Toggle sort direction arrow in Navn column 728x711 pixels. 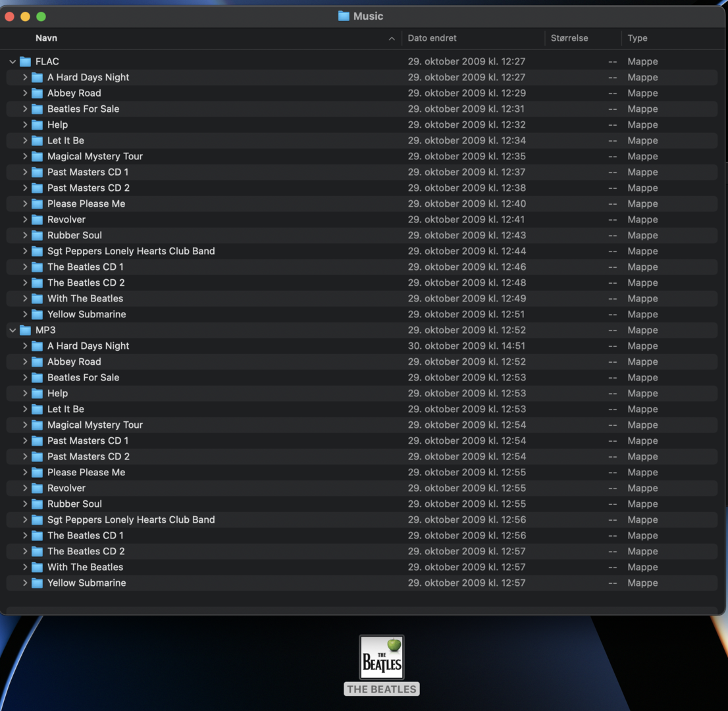[392, 39]
